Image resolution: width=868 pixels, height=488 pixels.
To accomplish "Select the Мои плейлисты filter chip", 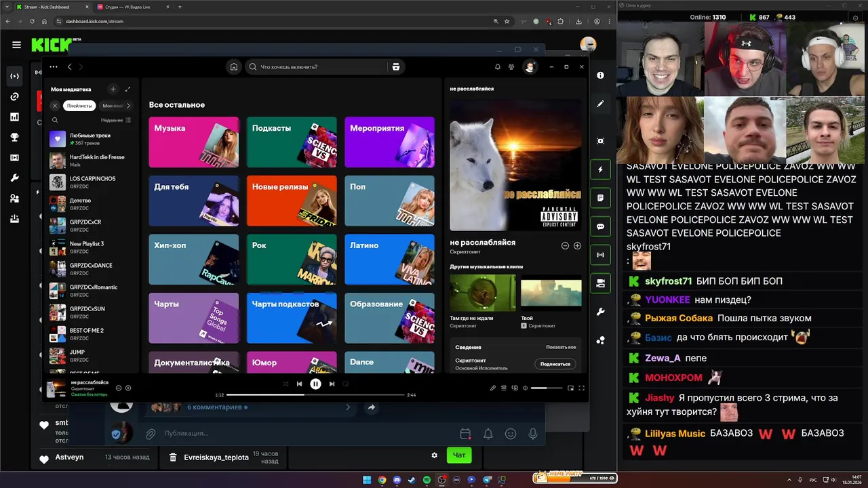I will 111,106.
